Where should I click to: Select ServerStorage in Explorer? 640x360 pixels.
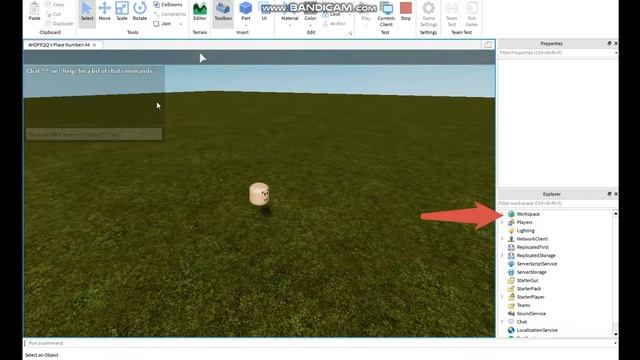pyautogui.click(x=531, y=272)
